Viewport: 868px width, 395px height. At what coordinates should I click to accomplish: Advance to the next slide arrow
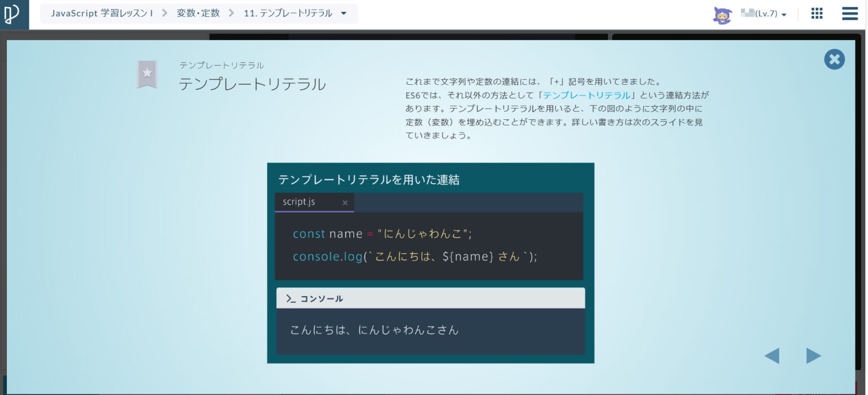click(x=813, y=355)
